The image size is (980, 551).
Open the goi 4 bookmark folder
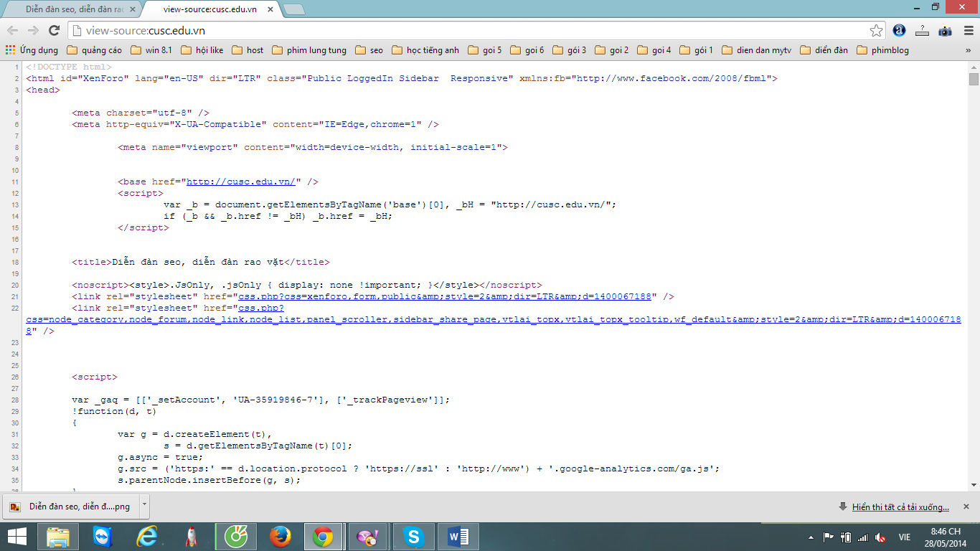tap(654, 50)
